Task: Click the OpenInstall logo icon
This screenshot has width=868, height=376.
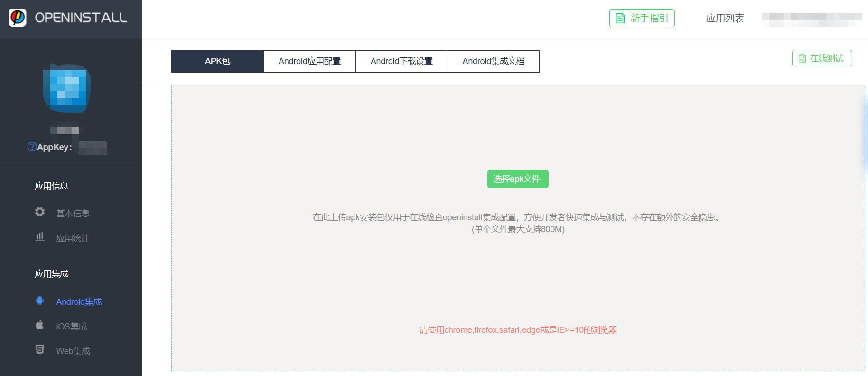Action: click(x=18, y=18)
